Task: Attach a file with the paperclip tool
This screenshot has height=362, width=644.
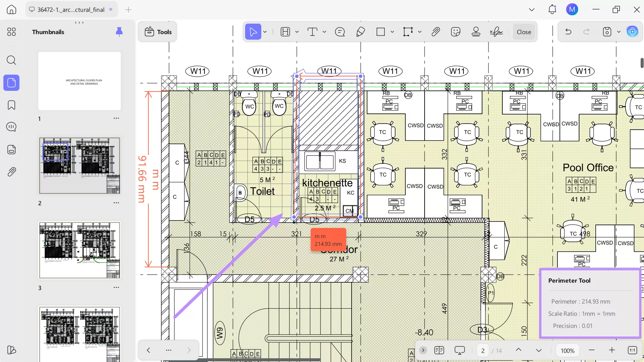Action: point(435,31)
